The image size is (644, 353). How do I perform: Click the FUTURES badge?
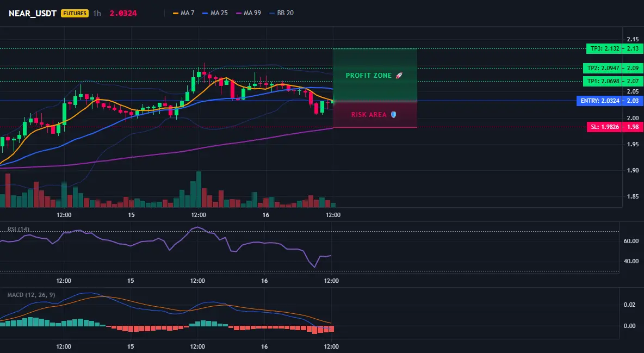pos(75,13)
